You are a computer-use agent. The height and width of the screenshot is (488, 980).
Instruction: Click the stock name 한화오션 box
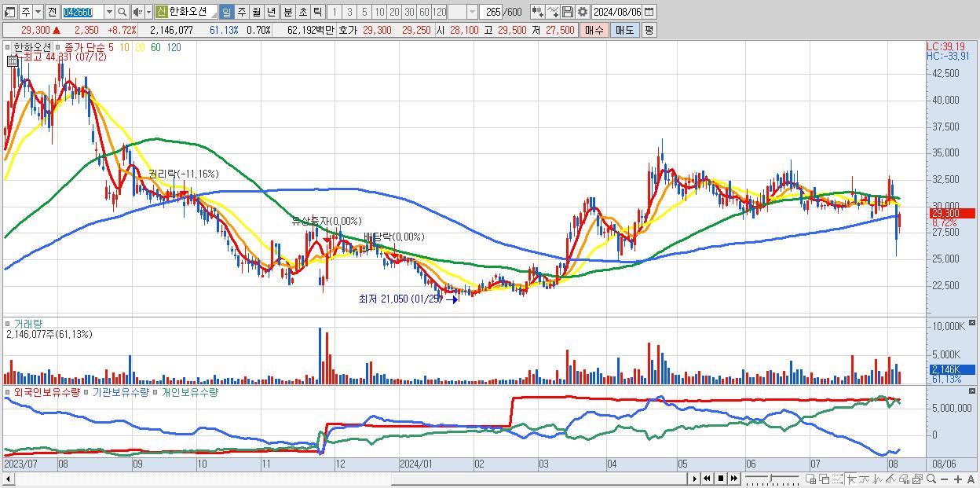(192, 12)
